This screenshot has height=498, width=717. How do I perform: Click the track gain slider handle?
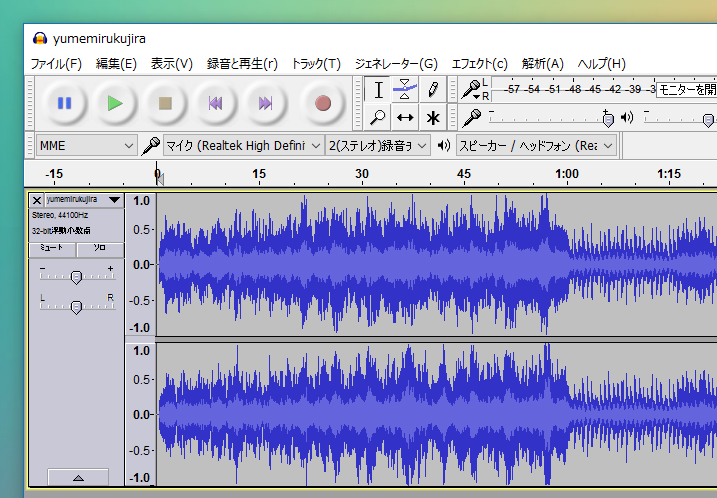pyautogui.click(x=76, y=277)
